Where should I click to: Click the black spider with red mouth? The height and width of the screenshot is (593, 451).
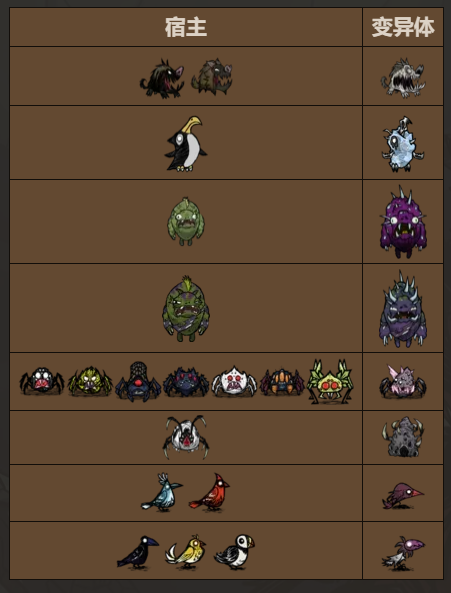coord(42,381)
